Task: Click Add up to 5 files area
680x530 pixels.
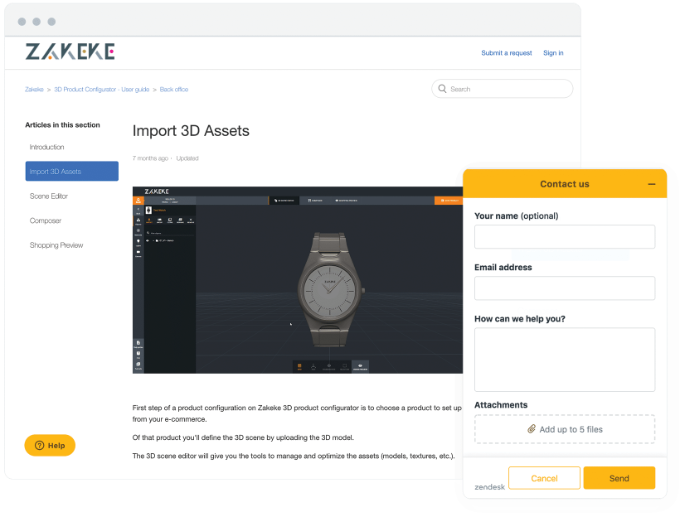Action: pos(564,429)
